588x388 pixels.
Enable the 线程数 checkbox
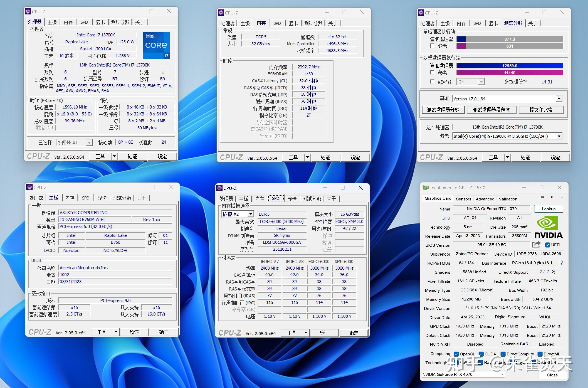point(432,81)
